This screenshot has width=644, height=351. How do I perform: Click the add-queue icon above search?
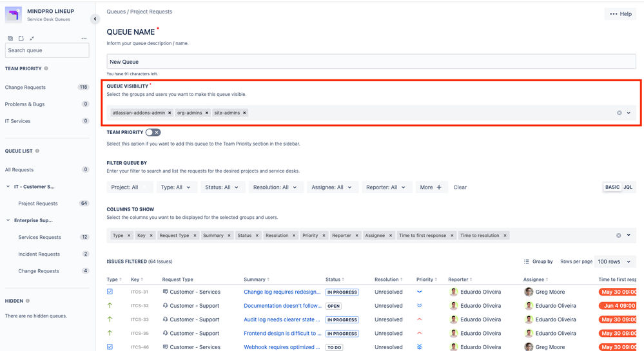tap(10, 38)
